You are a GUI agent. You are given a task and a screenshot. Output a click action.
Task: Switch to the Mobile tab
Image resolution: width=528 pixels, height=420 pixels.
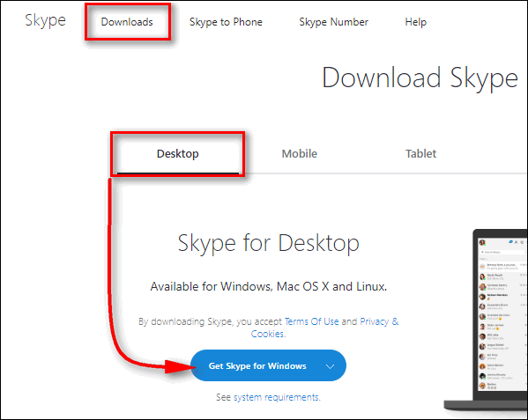(x=300, y=154)
